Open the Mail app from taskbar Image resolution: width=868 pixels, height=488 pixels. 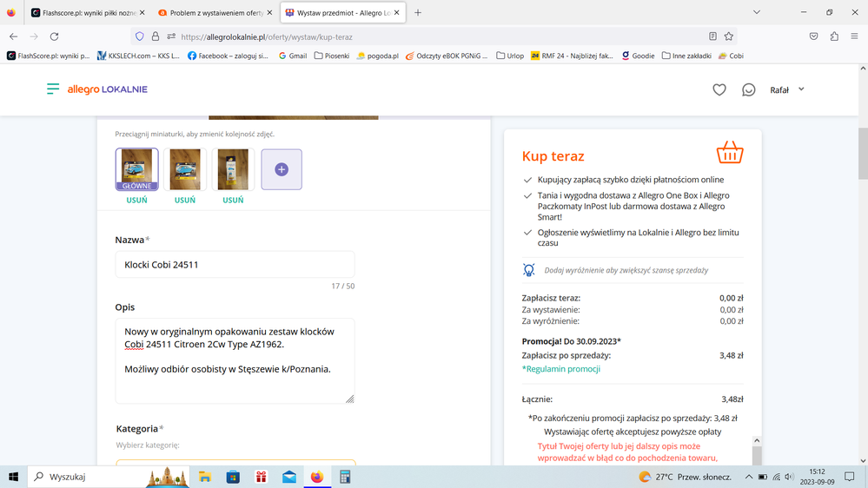pyautogui.click(x=289, y=477)
